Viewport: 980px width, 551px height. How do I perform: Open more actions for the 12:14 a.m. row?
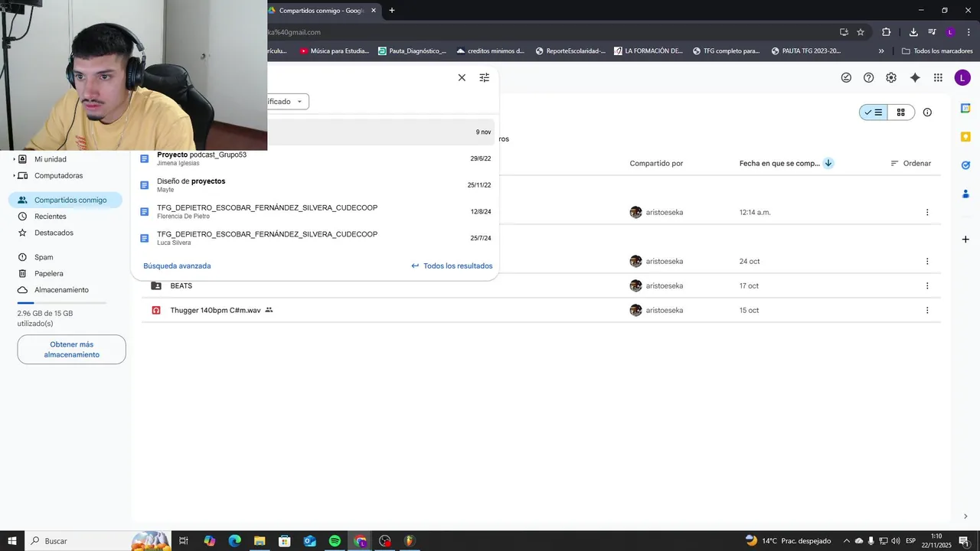click(927, 212)
